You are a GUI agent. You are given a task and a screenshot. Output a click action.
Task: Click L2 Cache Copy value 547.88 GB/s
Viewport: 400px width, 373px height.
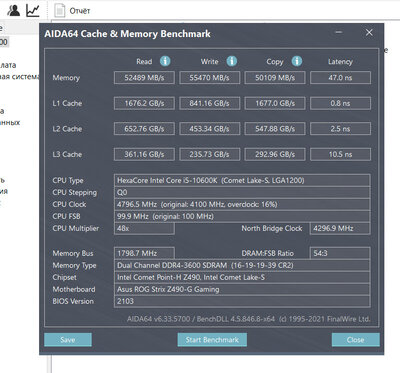pyautogui.click(x=275, y=129)
